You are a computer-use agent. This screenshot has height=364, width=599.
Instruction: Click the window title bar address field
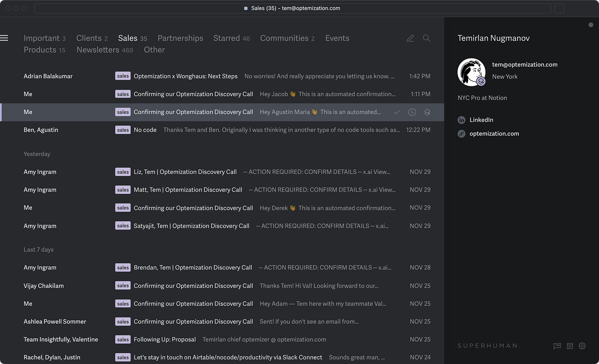tap(293, 8)
